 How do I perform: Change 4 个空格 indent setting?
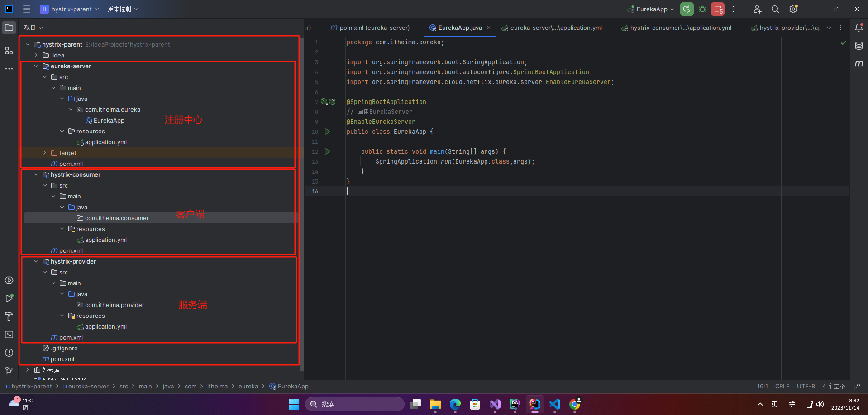click(x=834, y=387)
